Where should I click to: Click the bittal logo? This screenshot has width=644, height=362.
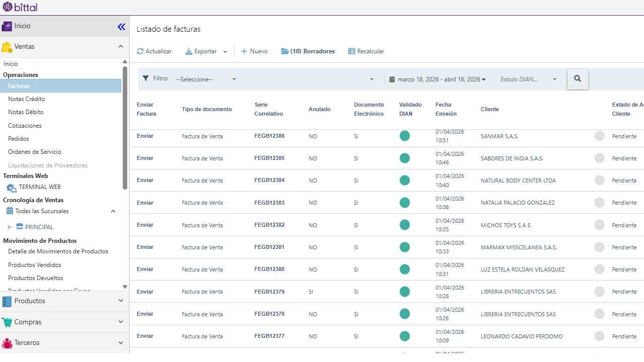pyautogui.click(x=20, y=7)
